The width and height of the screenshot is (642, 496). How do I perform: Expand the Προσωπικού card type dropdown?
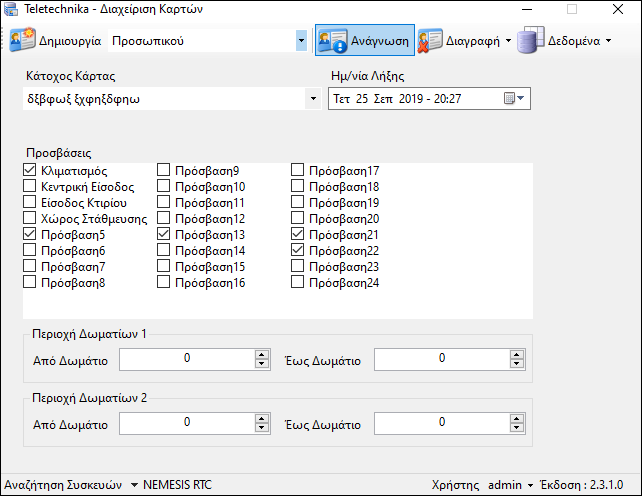click(x=301, y=41)
